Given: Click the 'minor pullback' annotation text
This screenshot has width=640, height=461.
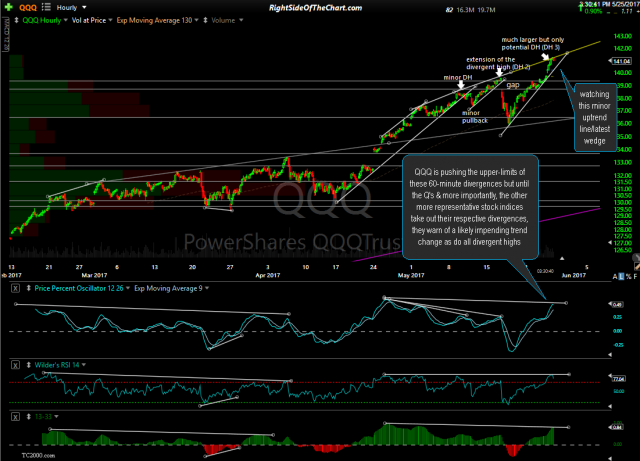Looking at the screenshot, I should [x=475, y=117].
